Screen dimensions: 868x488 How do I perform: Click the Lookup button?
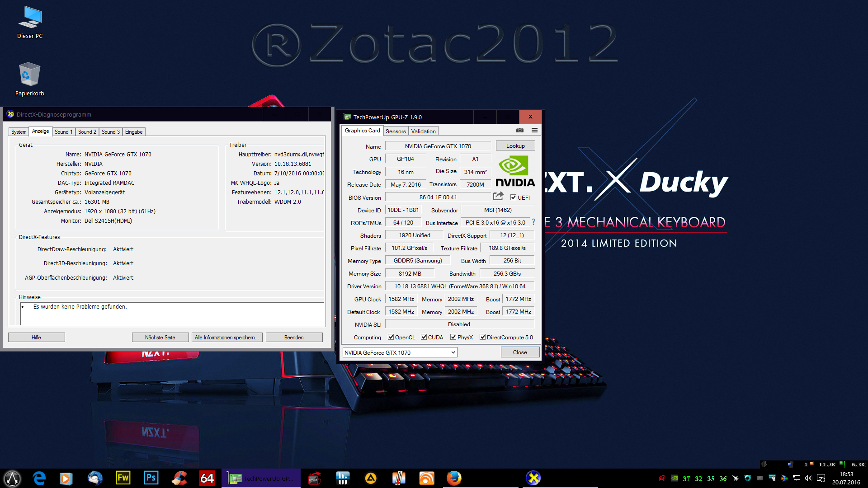(515, 145)
